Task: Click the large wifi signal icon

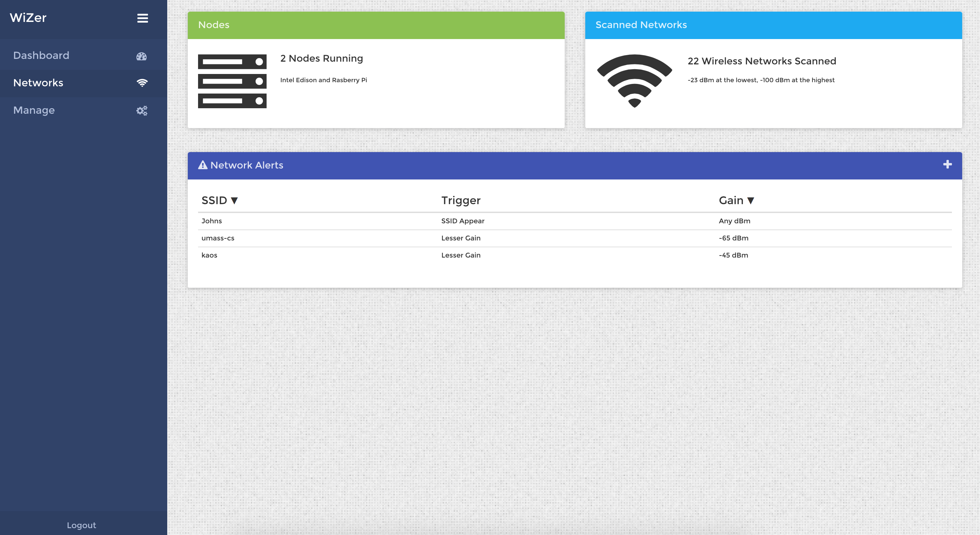Action: pos(634,80)
